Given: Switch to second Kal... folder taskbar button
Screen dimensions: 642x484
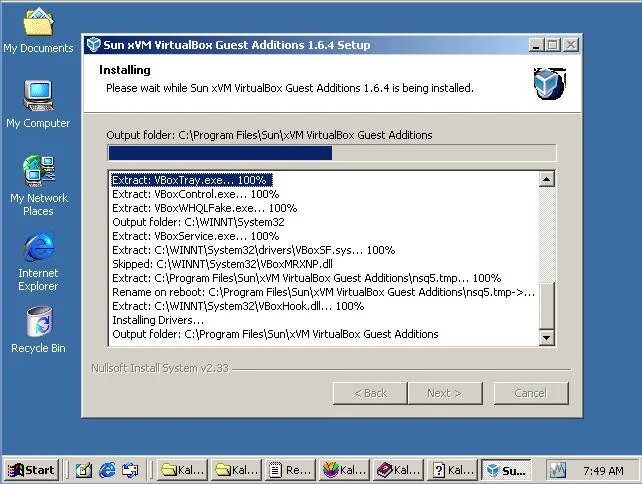Looking at the screenshot, I should 236,470.
